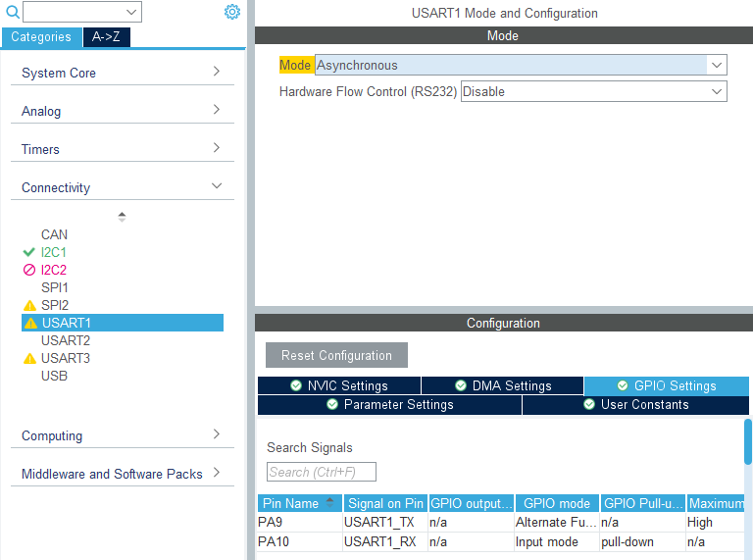This screenshot has width=753, height=560.
Task: Expand the Timers category
Action: pos(122,149)
